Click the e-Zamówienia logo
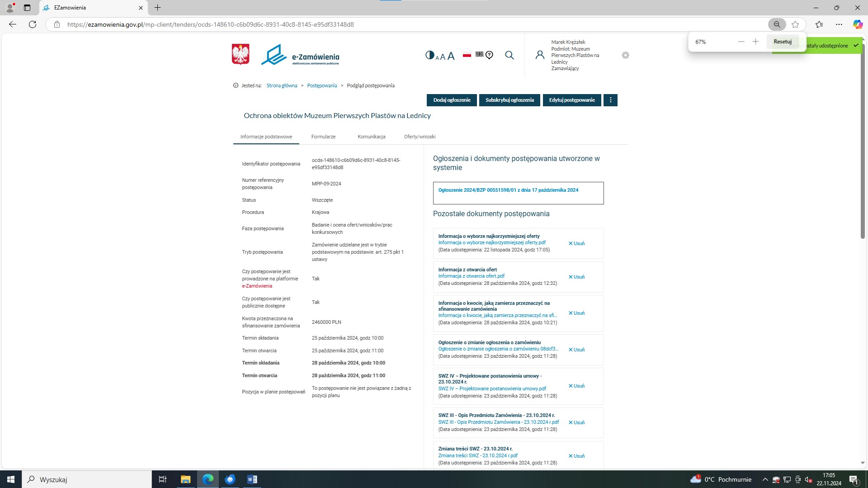This screenshot has height=488, width=868. pyautogui.click(x=300, y=55)
